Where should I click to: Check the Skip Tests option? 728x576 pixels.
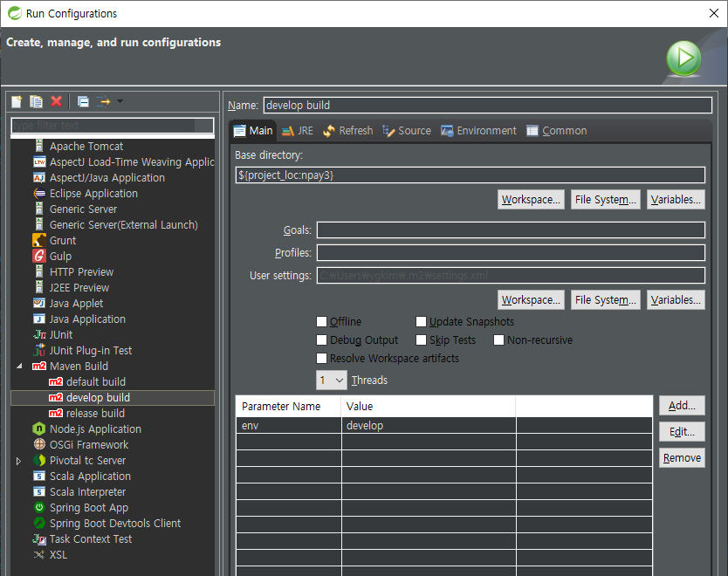click(421, 339)
